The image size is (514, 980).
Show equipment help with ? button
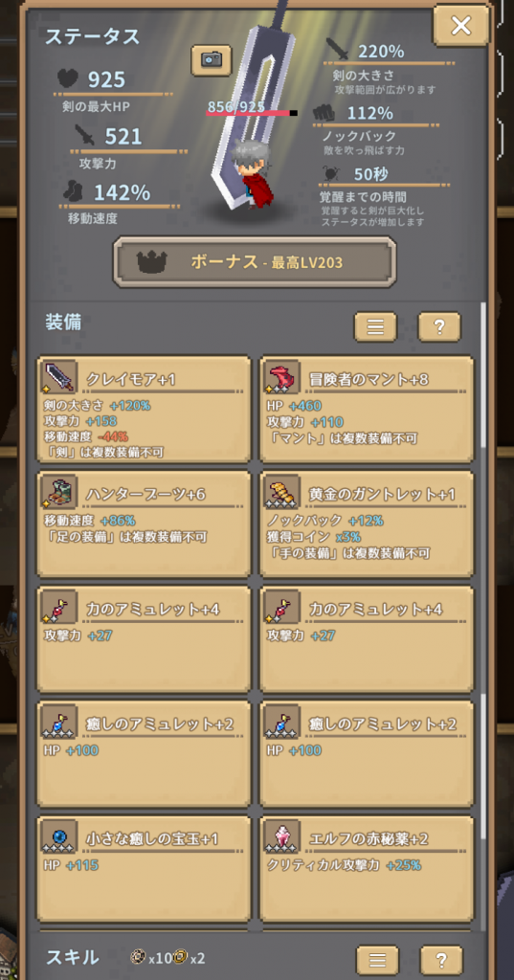point(439,326)
